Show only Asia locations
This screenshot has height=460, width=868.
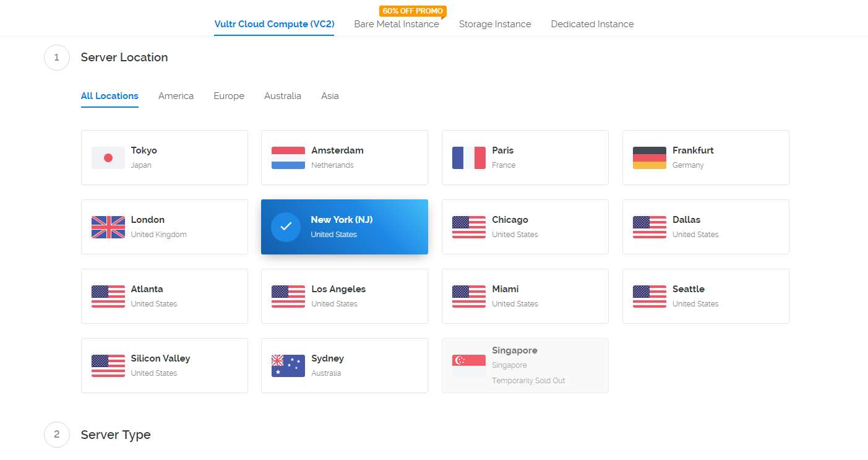[330, 96]
